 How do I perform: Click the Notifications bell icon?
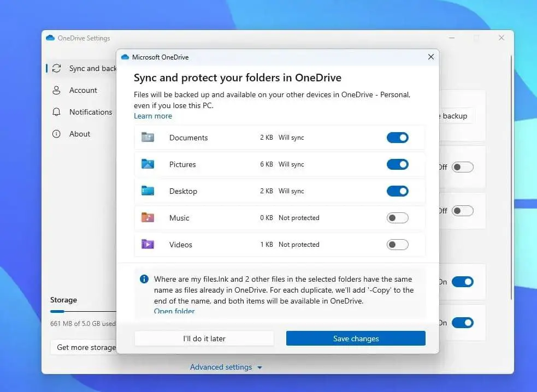(x=56, y=112)
